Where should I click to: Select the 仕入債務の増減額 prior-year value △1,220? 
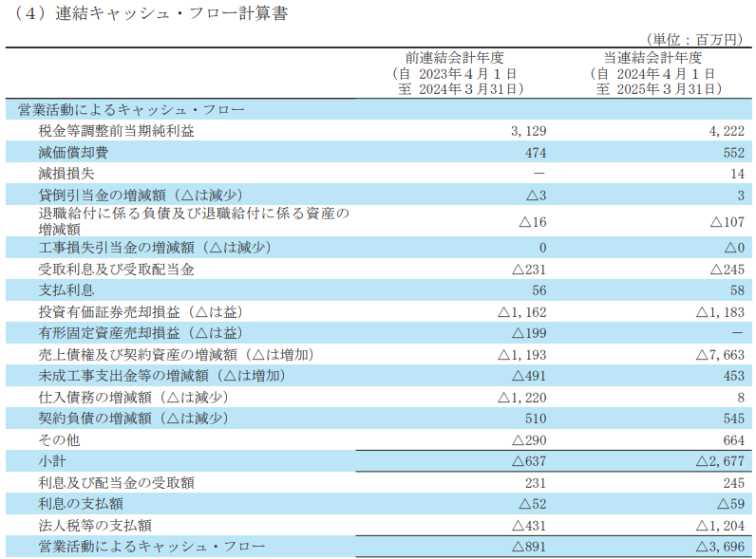521,397
